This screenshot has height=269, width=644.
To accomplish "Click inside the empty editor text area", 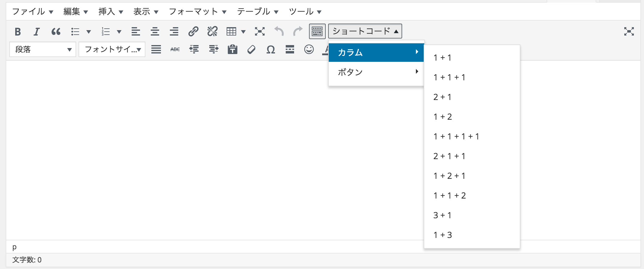I will pos(179,149).
